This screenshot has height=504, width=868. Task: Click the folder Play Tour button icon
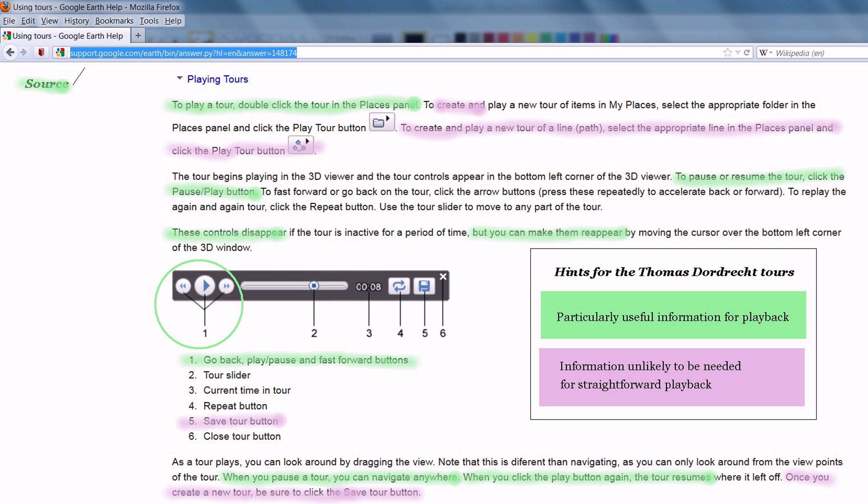click(x=382, y=122)
